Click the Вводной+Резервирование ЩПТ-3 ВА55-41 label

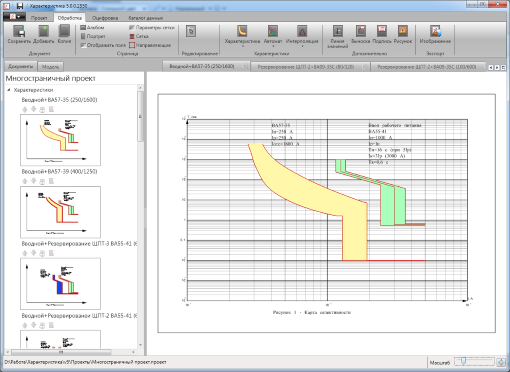pos(79,244)
